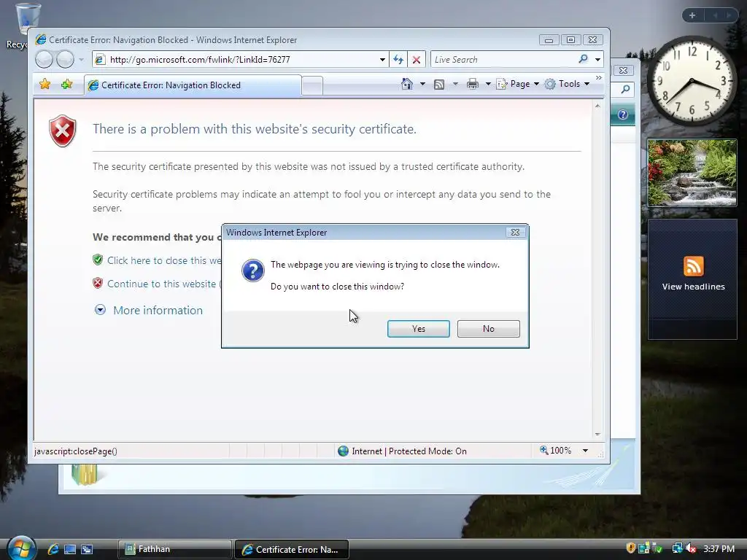
Task: Click Internet Protected Mode status zone
Action: click(x=403, y=451)
